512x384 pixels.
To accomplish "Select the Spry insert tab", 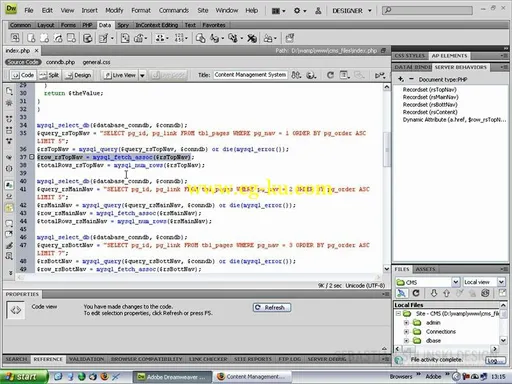I will click(123, 25).
